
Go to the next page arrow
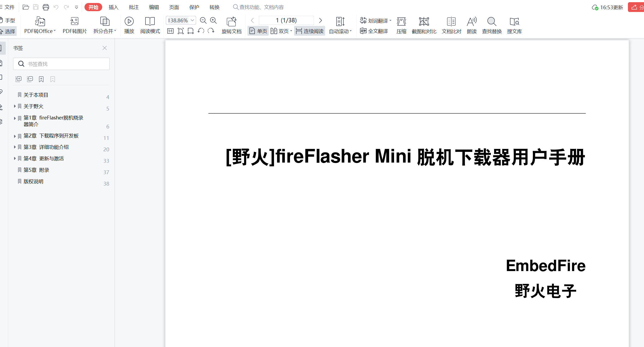click(321, 20)
